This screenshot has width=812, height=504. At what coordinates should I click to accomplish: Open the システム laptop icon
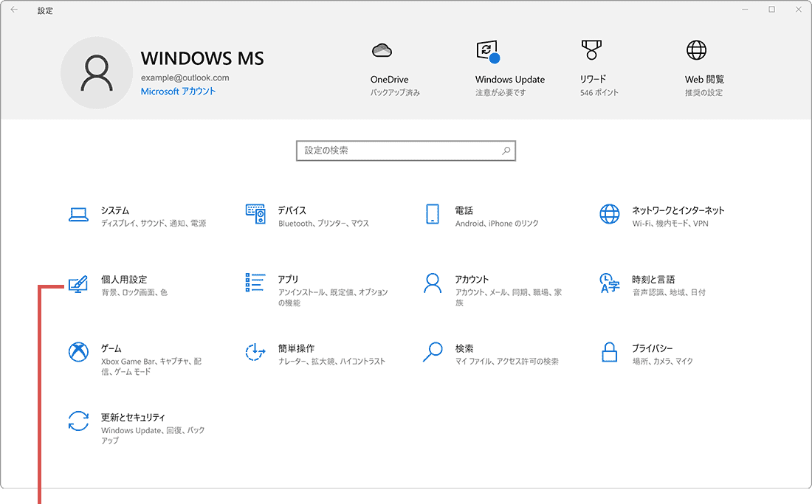pyautogui.click(x=78, y=214)
